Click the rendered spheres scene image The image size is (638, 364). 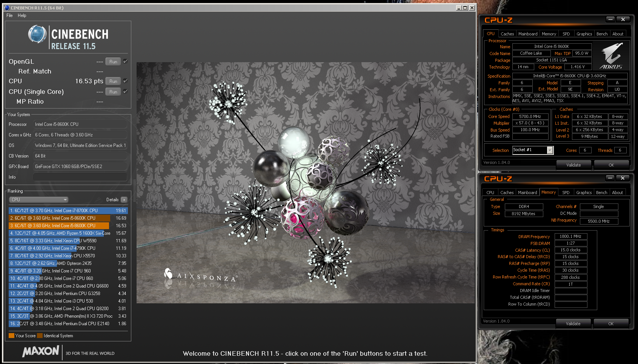[x=306, y=183]
